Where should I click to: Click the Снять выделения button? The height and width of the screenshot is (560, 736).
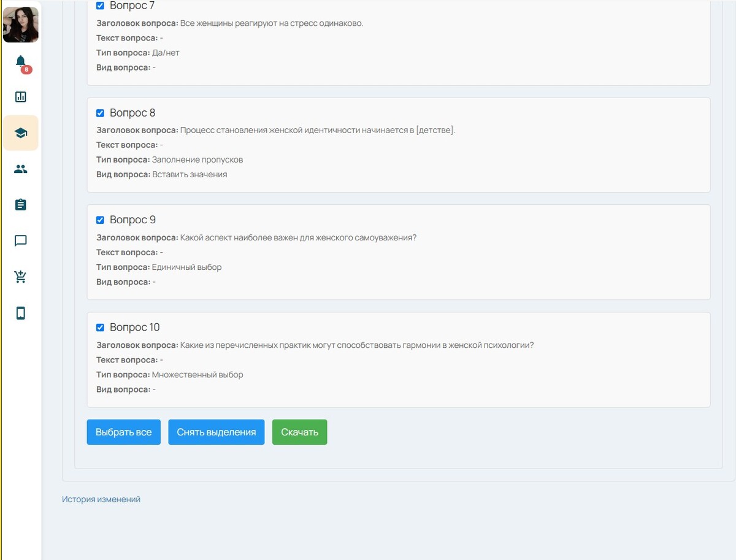tap(216, 432)
